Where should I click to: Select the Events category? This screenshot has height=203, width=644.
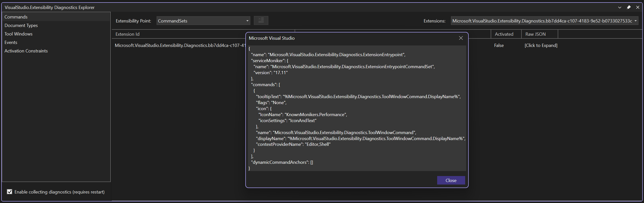[x=56, y=42]
